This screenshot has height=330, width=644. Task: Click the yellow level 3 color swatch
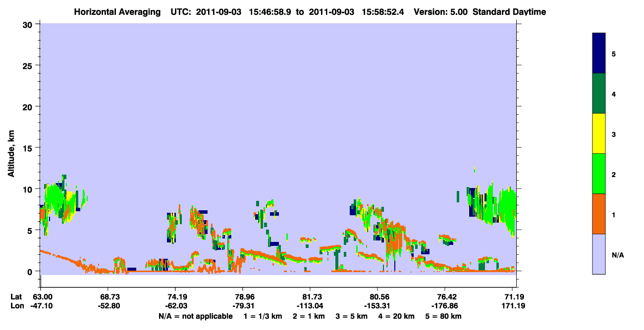click(599, 134)
